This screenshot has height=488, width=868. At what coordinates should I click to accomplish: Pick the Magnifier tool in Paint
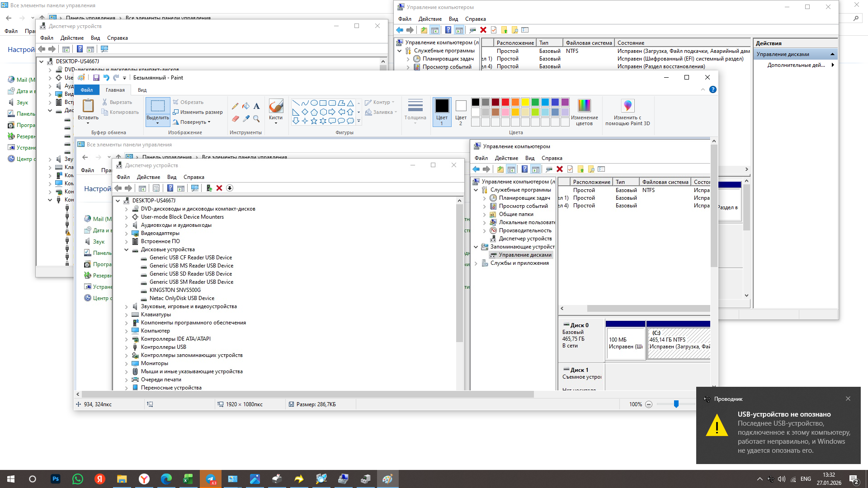256,118
